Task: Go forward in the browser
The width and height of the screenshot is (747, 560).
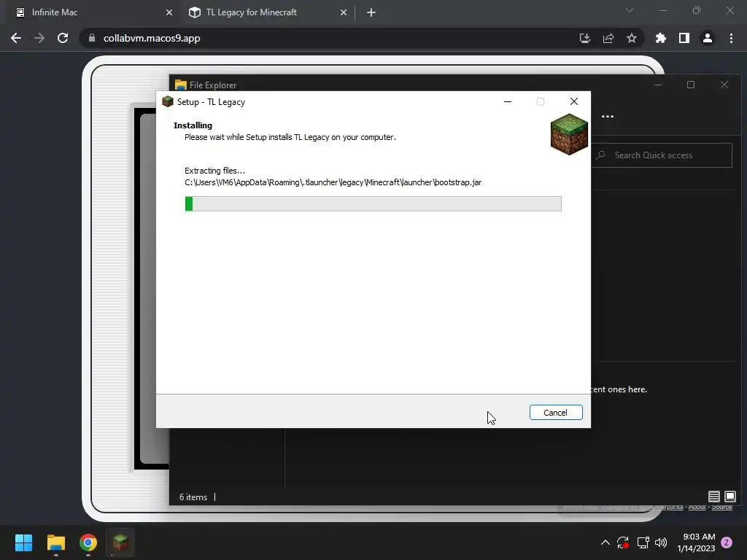Action: (39, 38)
